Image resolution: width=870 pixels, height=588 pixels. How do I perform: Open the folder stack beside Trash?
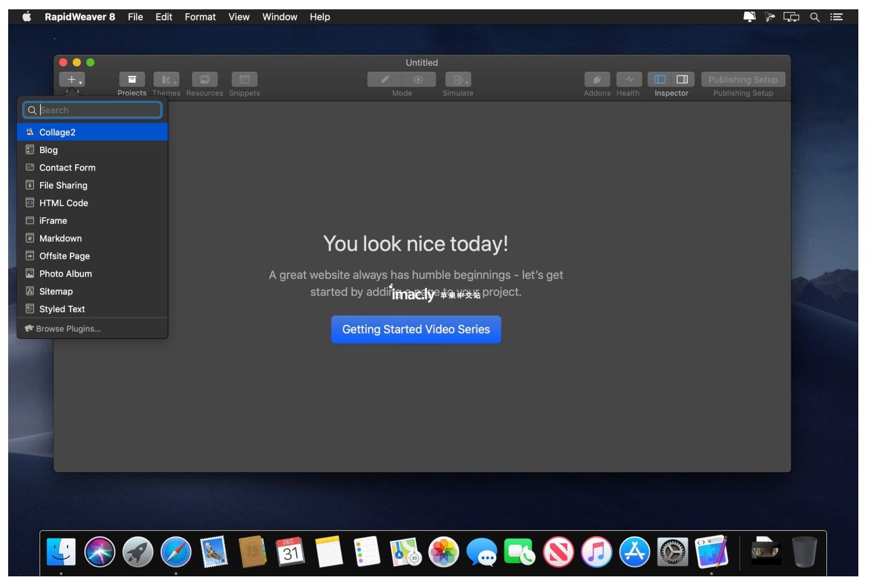[x=765, y=552]
